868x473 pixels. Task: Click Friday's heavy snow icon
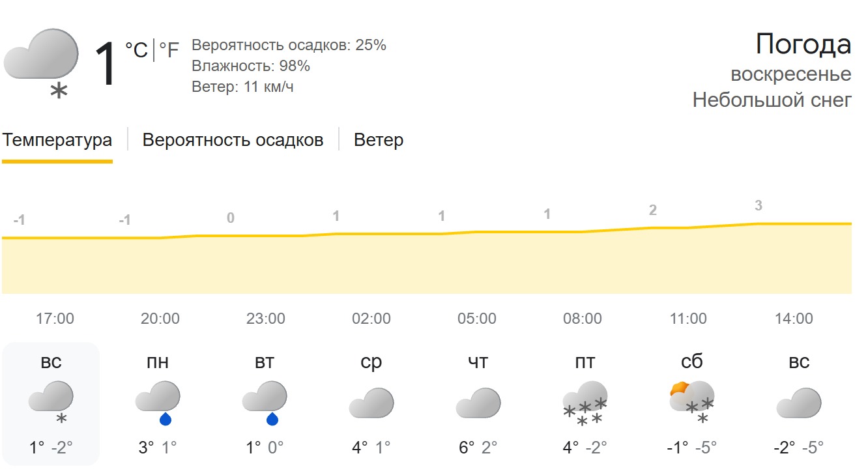point(585,402)
